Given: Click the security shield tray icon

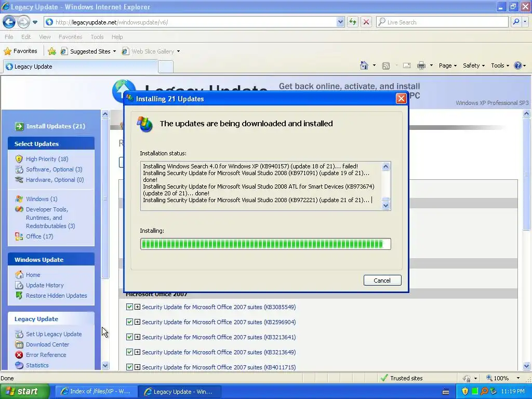Looking at the screenshot, I should tap(465, 392).
